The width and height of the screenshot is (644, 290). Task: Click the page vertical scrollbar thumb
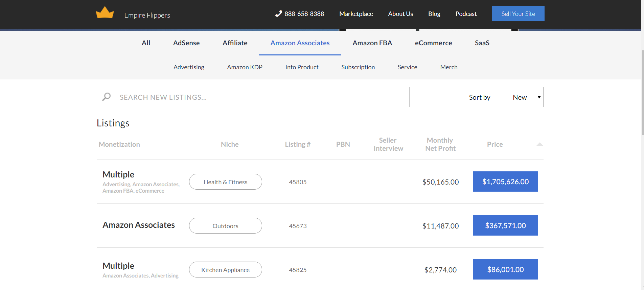[643, 93]
